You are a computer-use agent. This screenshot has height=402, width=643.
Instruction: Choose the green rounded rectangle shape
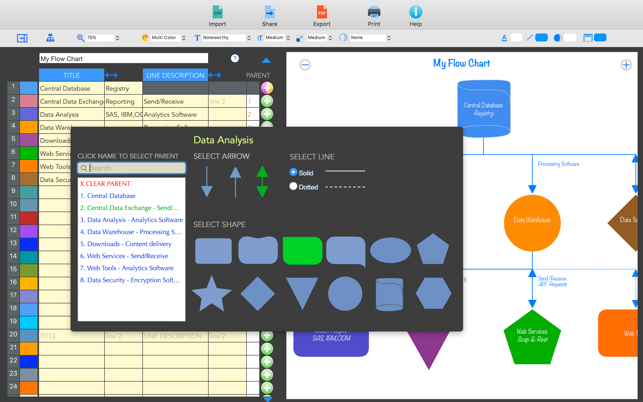pos(303,250)
